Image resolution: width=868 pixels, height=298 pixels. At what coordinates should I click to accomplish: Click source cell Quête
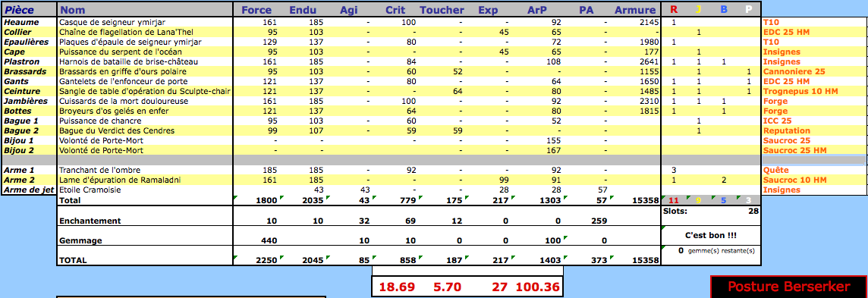pyautogui.click(x=775, y=170)
